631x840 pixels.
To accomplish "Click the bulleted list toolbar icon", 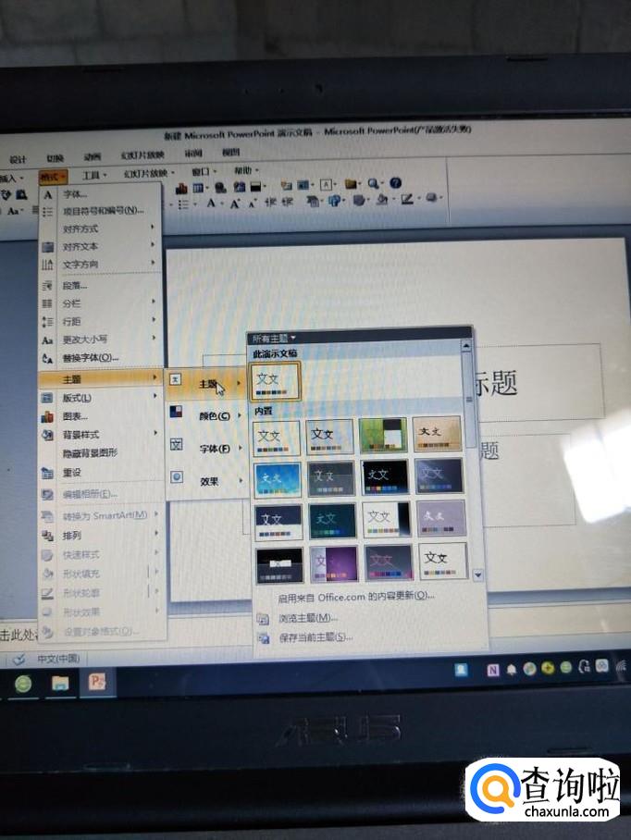I will click(183, 204).
